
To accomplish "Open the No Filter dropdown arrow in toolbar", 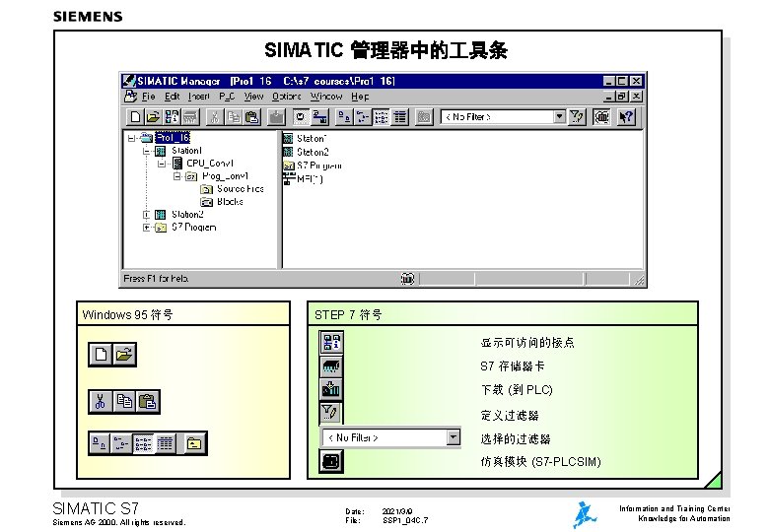I will [560, 116].
